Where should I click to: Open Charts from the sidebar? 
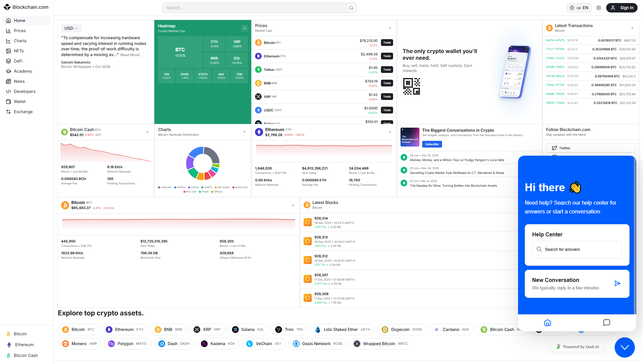(x=26, y=41)
